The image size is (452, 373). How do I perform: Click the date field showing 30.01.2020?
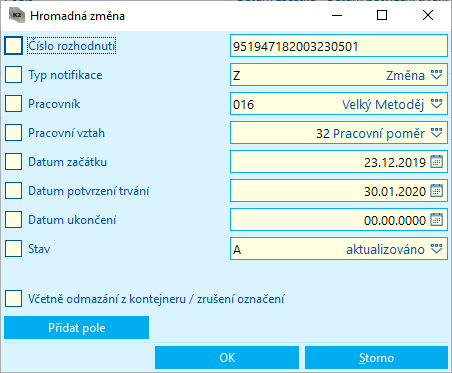[x=339, y=191]
